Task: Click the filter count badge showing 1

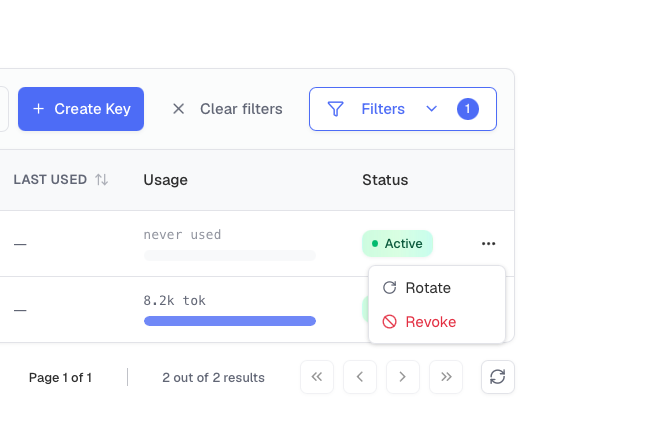Action: [467, 109]
